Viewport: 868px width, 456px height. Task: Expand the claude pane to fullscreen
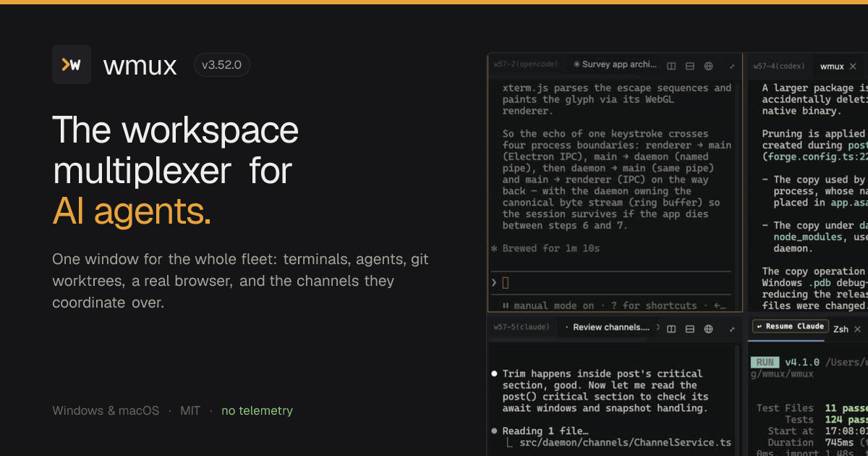tap(732, 329)
